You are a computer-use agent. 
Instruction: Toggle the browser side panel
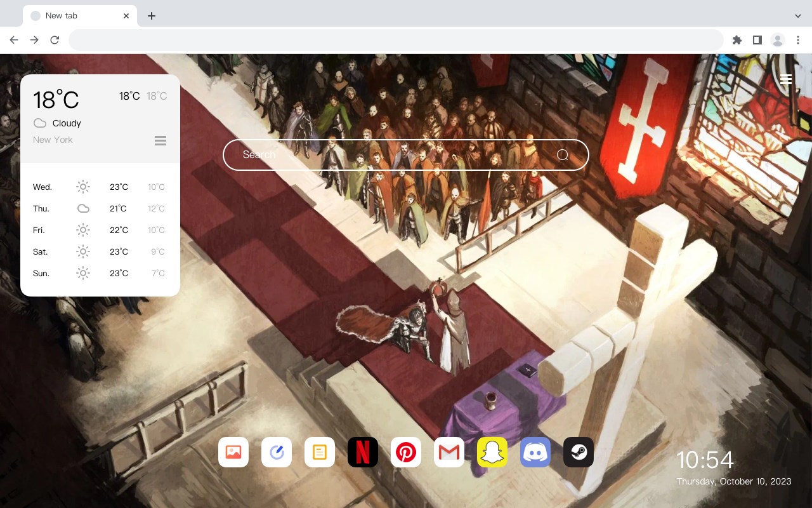[757, 40]
